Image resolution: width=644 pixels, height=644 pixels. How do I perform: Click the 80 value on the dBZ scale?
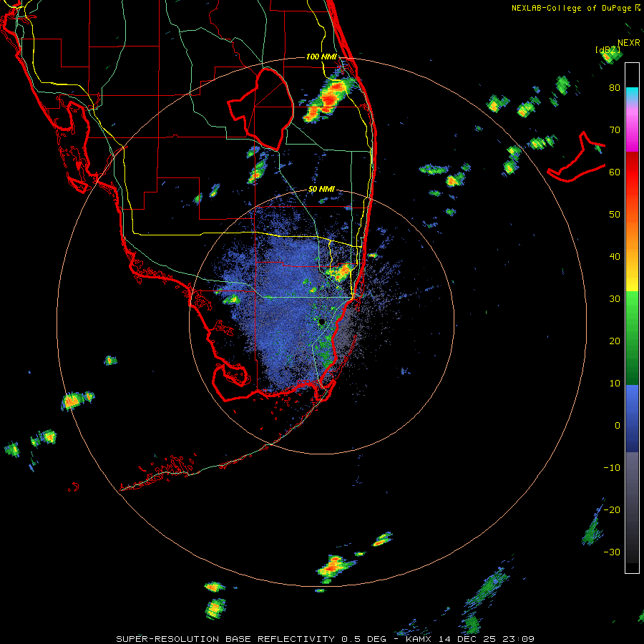[x=615, y=88]
